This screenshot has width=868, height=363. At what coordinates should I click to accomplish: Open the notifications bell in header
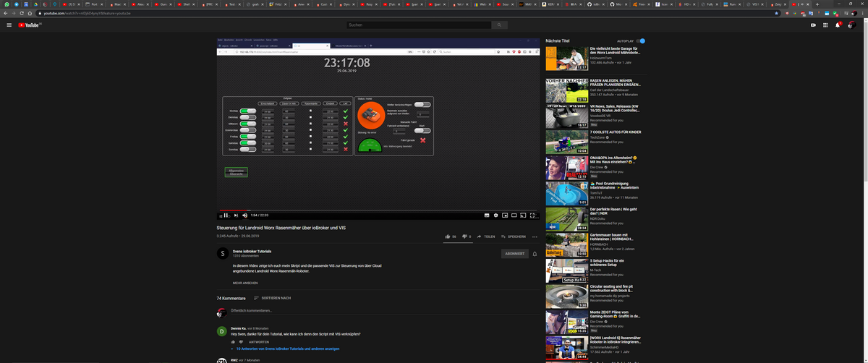pyautogui.click(x=838, y=25)
